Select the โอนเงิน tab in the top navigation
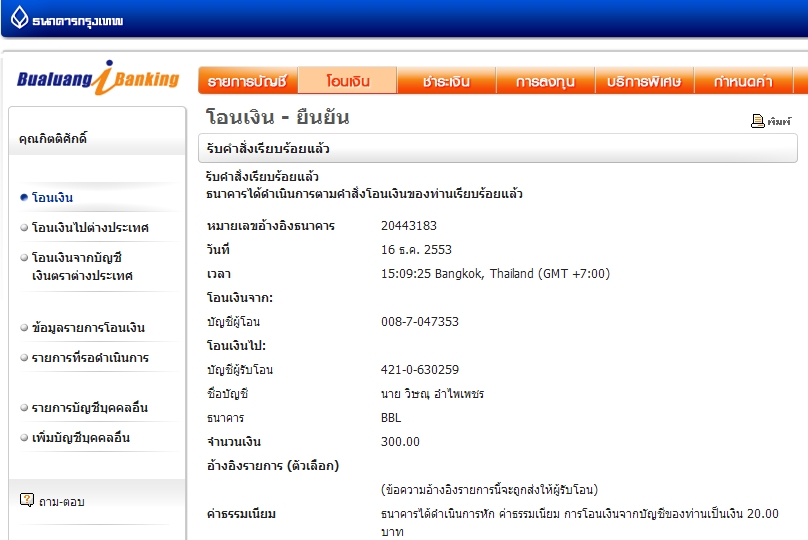808x540 pixels. coord(347,81)
